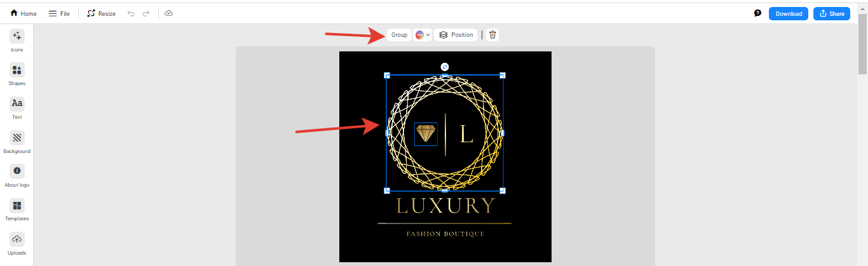Click the cloud save status icon
The height and width of the screenshot is (266, 868).
click(168, 13)
